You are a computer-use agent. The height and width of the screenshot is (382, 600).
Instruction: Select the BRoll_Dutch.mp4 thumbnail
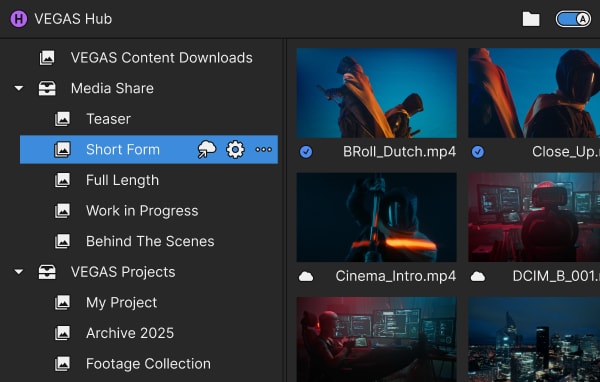click(x=377, y=93)
